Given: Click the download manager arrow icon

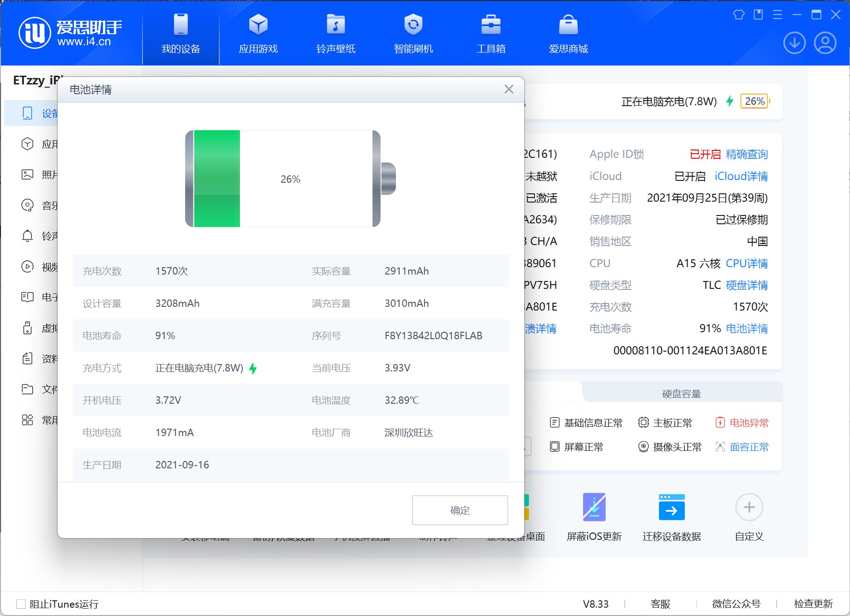Looking at the screenshot, I should (x=794, y=43).
